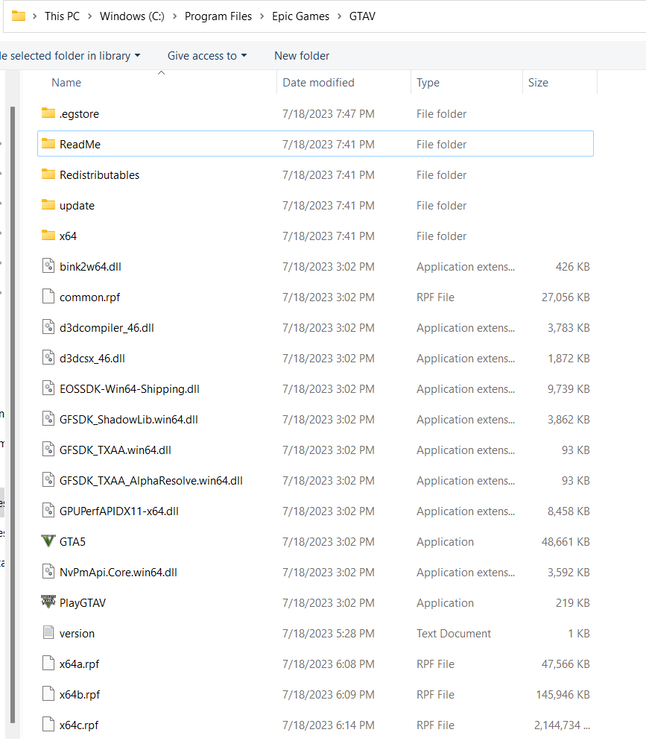The image size is (646, 750).
Task: Click the Text Document type of version
Action: (x=453, y=633)
